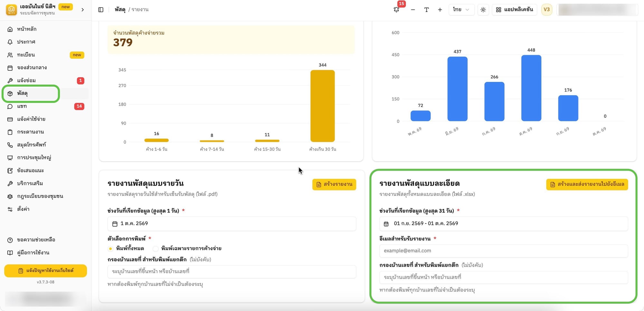Viewport: 644px width, 311px height.
Task: Increase font size with plus icon
Action: click(440, 10)
